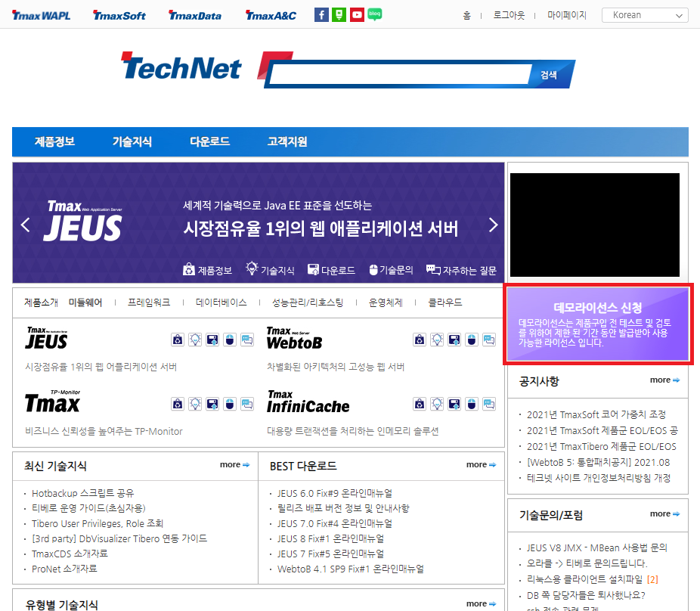700x611 pixels.
Task: Click the TechNet search input field
Action: click(400, 74)
